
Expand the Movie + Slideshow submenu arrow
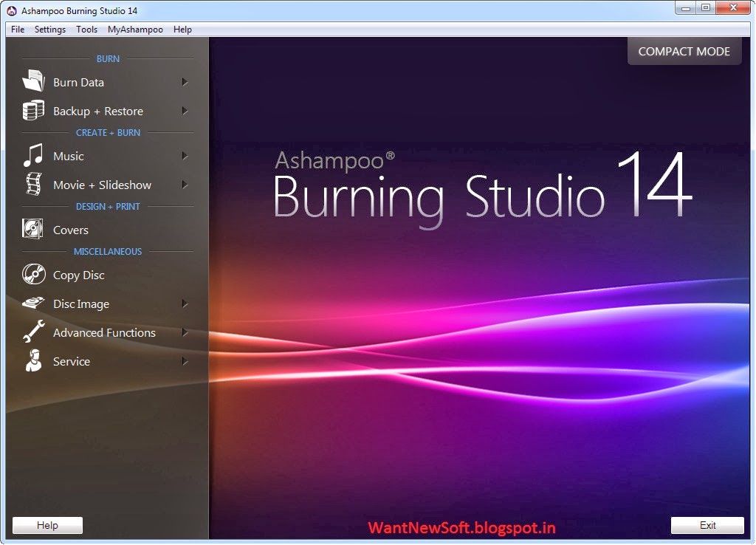pos(185,185)
